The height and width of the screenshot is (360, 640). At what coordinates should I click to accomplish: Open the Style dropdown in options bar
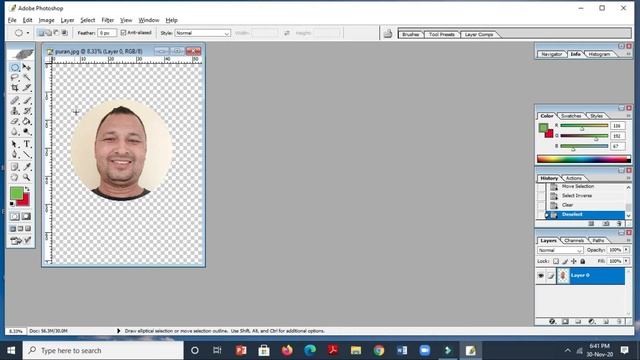point(202,33)
